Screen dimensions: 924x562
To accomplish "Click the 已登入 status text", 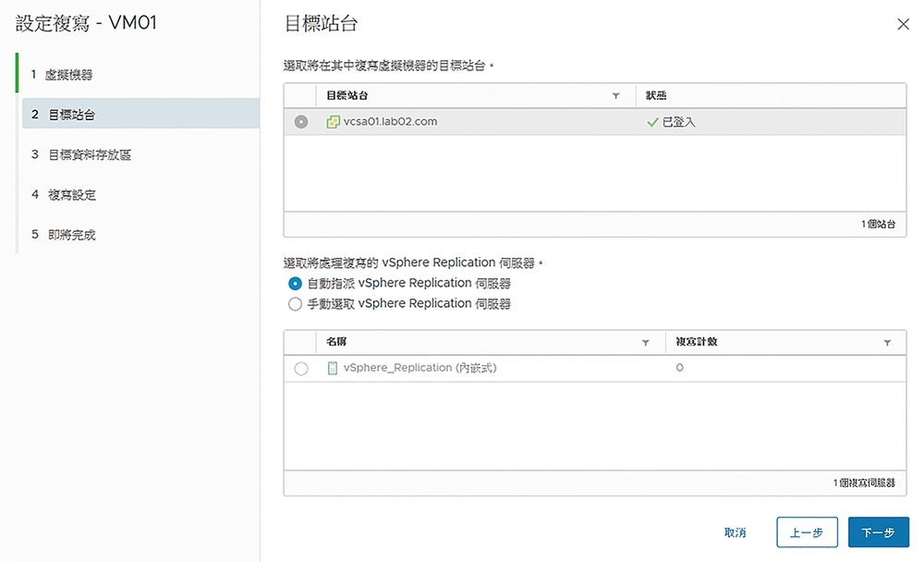I will (x=679, y=122).
